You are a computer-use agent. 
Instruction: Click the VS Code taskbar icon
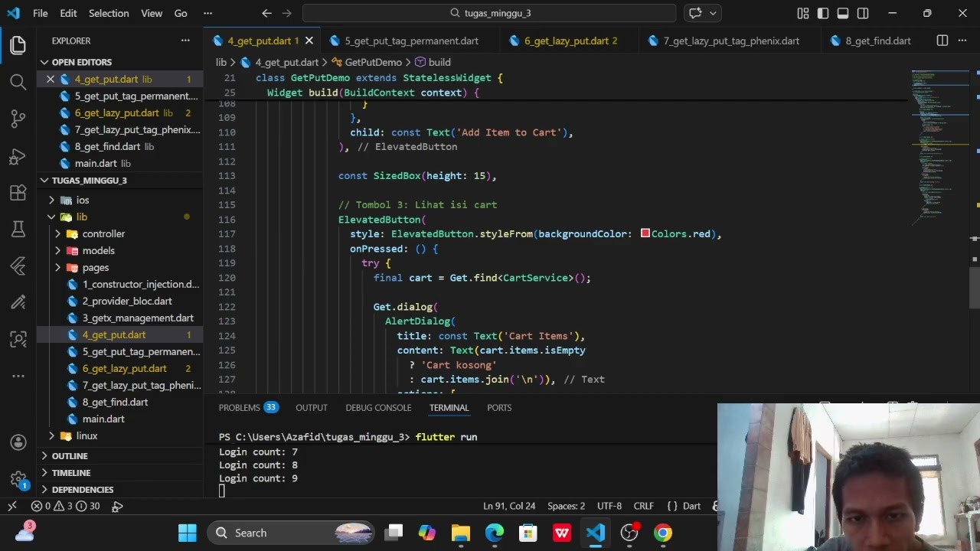[596, 533]
